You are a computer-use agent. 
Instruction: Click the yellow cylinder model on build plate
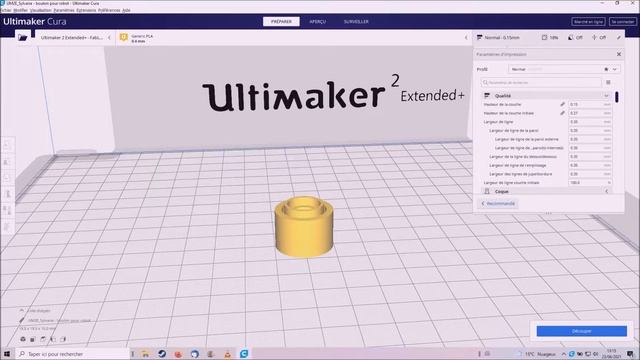pos(304,227)
